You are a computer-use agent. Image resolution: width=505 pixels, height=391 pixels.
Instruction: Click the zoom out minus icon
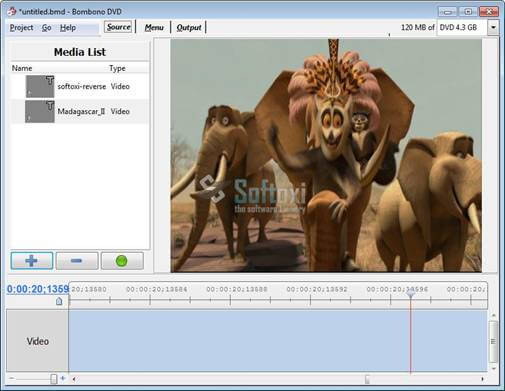click(11, 378)
